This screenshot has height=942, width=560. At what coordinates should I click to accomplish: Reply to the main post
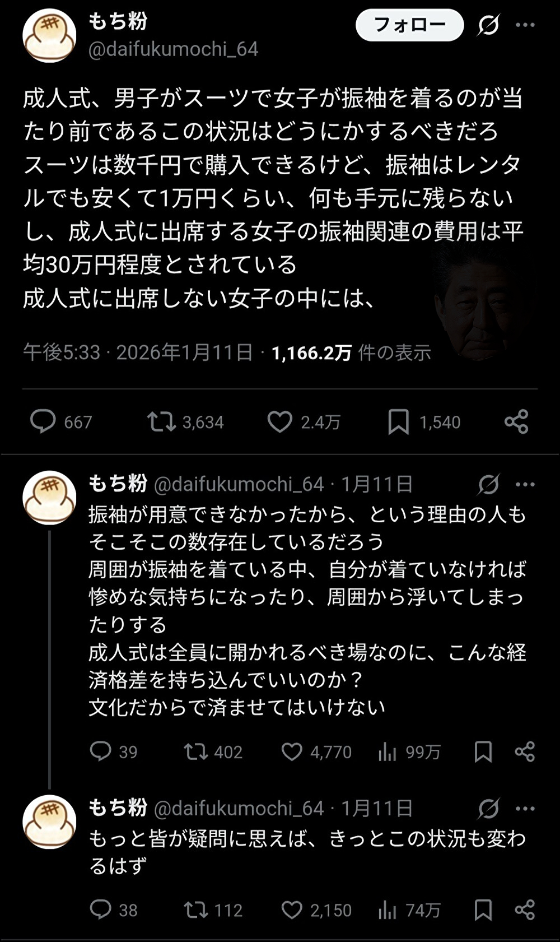43,421
